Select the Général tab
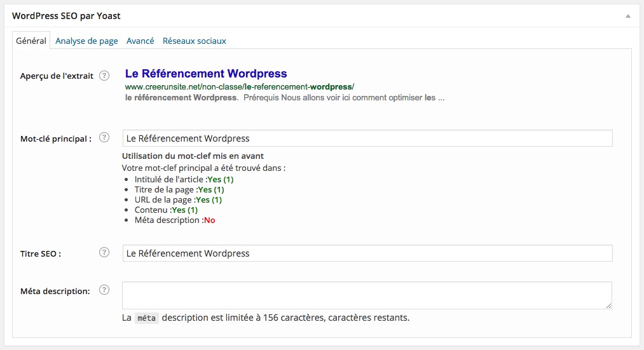This screenshot has width=644, height=350. 31,41
